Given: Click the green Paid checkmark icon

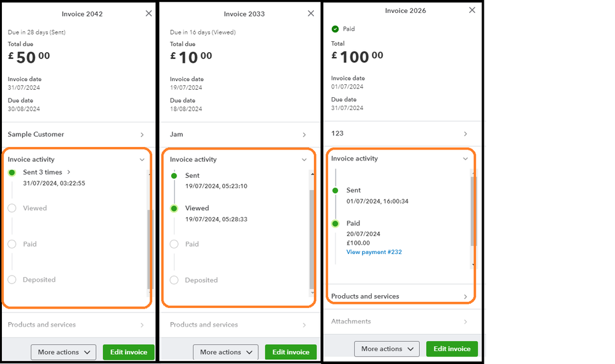Looking at the screenshot, I should [x=335, y=29].
